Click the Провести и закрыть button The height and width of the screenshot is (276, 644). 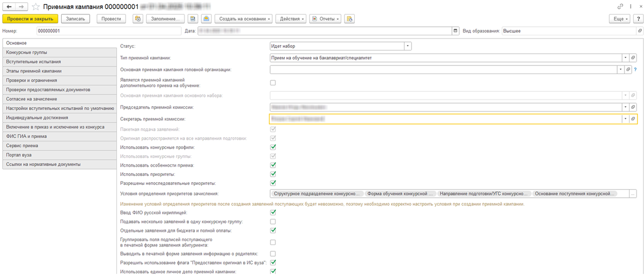tap(30, 19)
